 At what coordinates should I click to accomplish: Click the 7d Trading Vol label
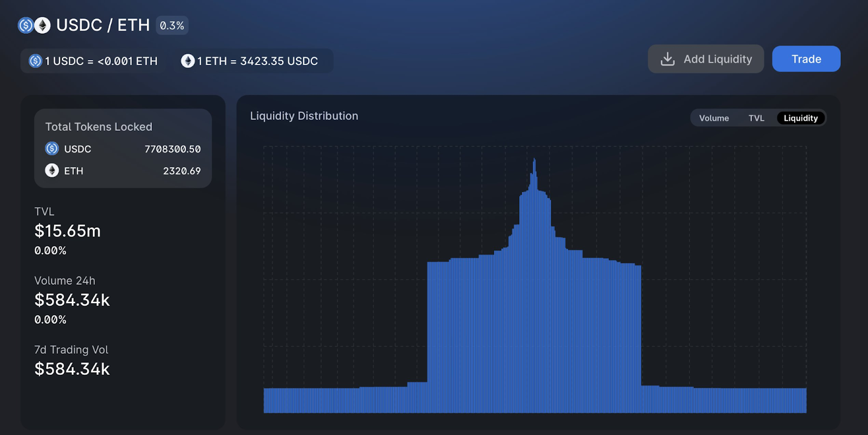tap(71, 350)
